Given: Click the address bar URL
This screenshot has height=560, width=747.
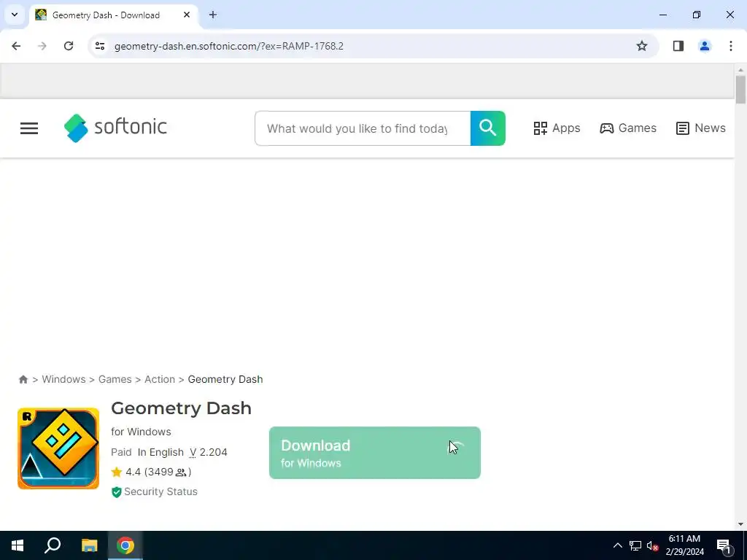Looking at the screenshot, I should click(228, 46).
